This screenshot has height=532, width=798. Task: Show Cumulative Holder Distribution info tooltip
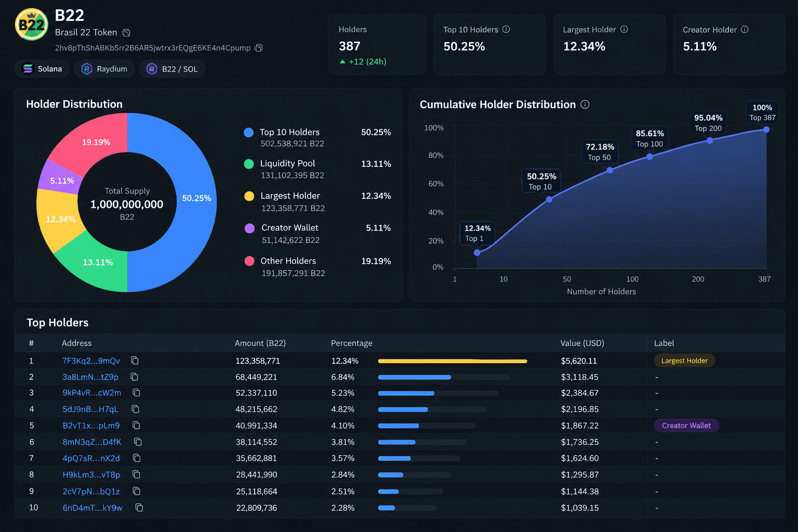(x=585, y=104)
